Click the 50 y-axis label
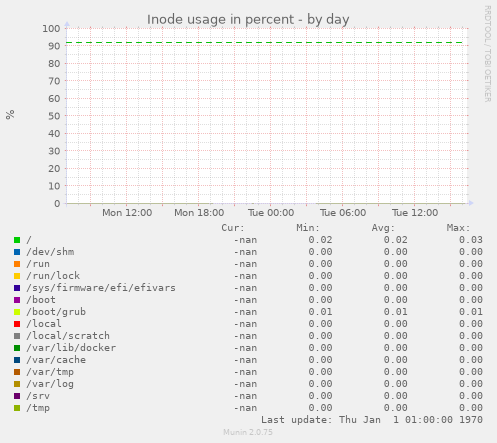 pos(54,116)
